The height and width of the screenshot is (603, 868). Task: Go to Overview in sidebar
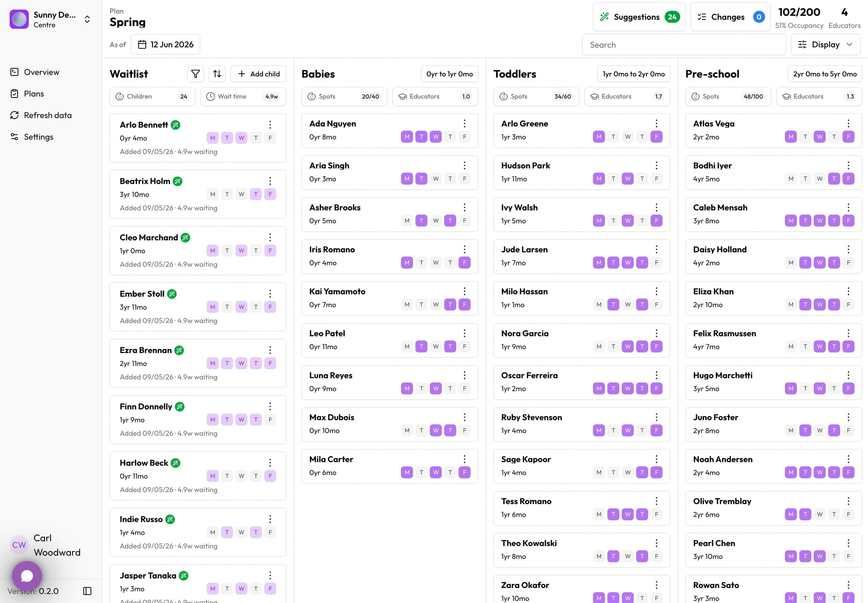pyautogui.click(x=42, y=72)
